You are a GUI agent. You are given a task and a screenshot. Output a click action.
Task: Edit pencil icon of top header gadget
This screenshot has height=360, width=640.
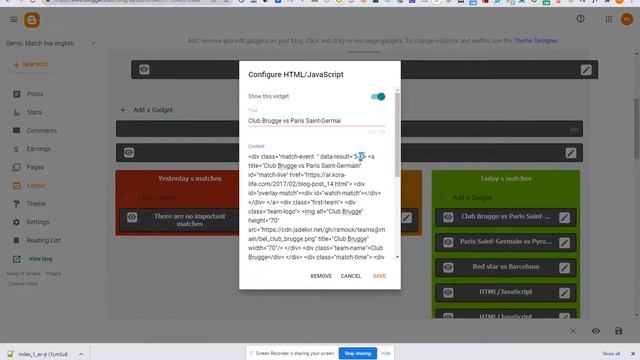[x=586, y=70]
